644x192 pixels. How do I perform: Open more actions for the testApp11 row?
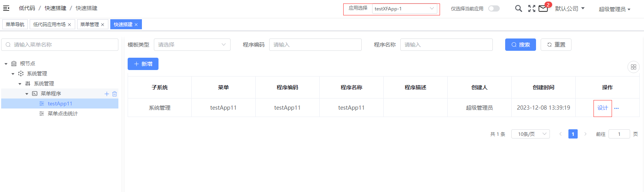tap(616, 108)
